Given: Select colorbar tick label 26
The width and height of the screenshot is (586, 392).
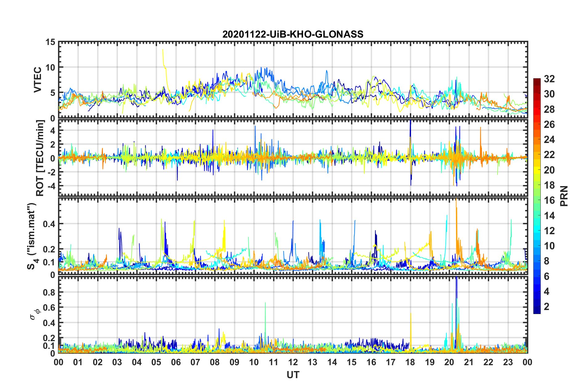Looking at the screenshot, I should [x=549, y=125].
